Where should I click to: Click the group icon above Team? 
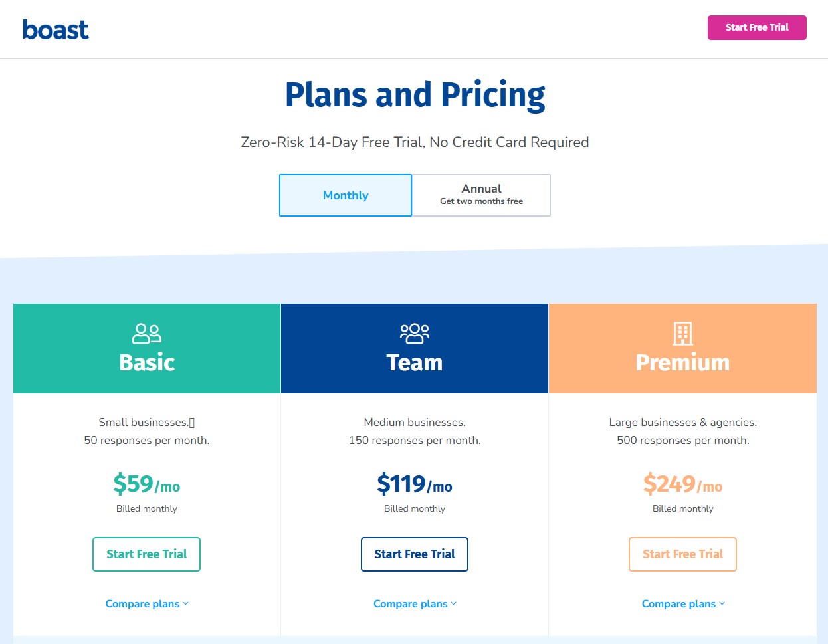(415, 333)
